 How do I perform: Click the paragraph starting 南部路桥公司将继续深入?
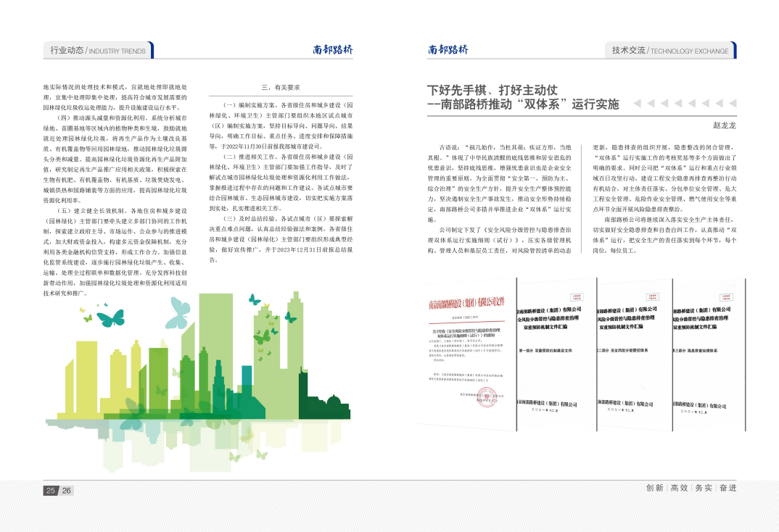pos(664,235)
